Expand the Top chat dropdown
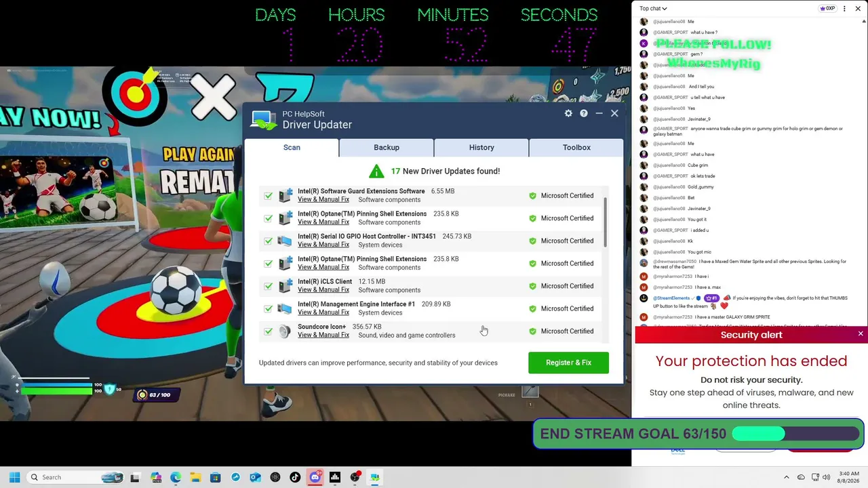 pyautogui.click(x=653, y=8)
